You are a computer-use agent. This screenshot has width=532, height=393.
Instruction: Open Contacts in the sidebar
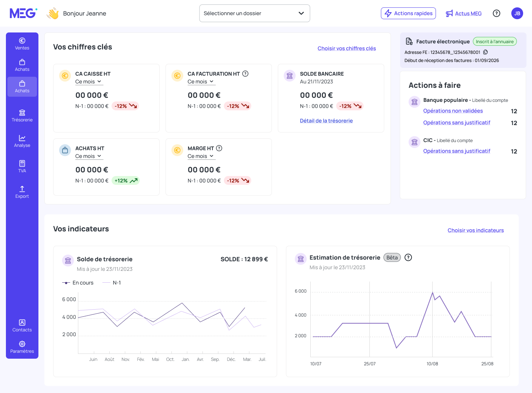click(22, 326)
